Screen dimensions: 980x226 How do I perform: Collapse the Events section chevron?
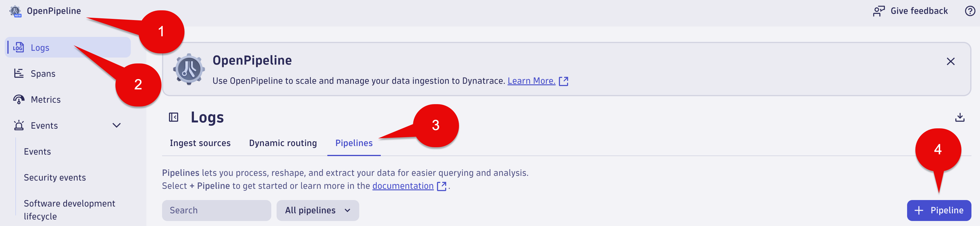[117, 125]
